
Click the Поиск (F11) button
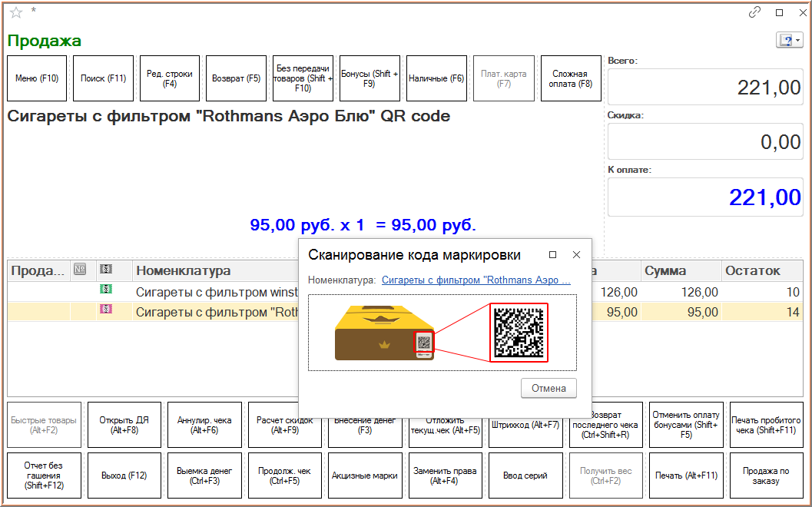[x=103, y=78]
